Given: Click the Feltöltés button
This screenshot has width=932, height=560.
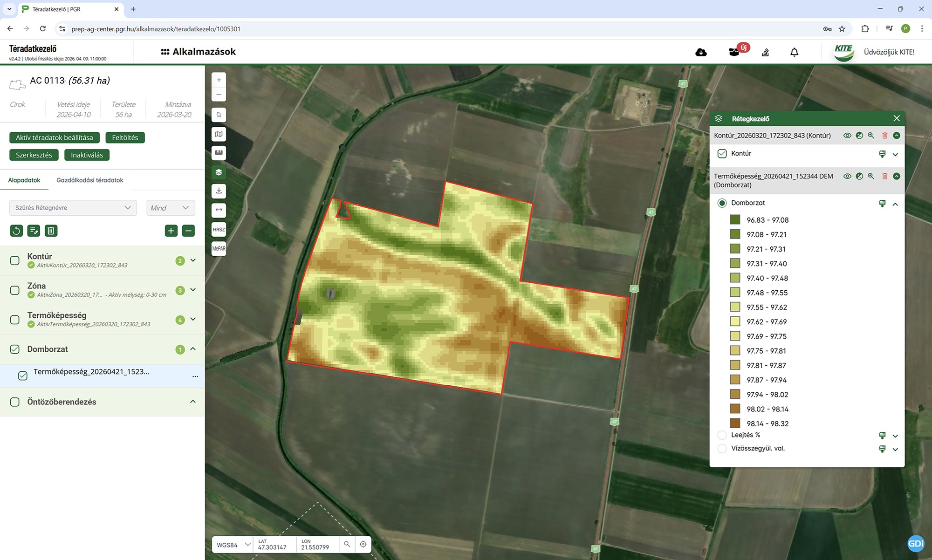Looking at the screenshot, I should point(125,137).
